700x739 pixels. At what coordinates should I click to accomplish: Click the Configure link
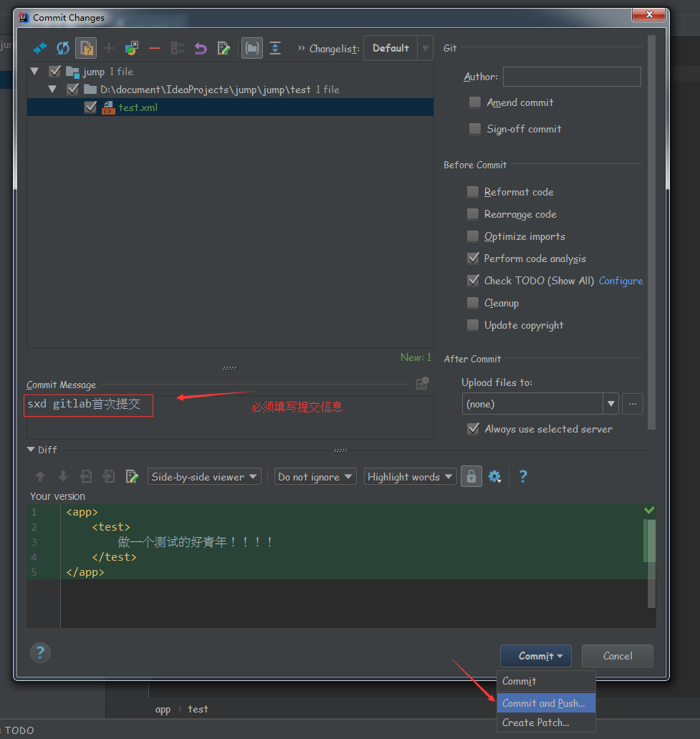(x=620, y=281)
